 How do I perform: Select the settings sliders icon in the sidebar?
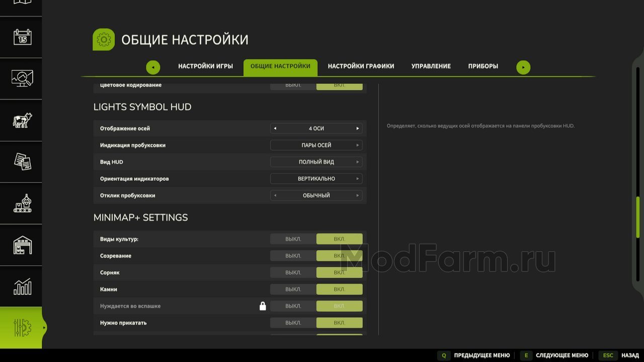[22, 328]
